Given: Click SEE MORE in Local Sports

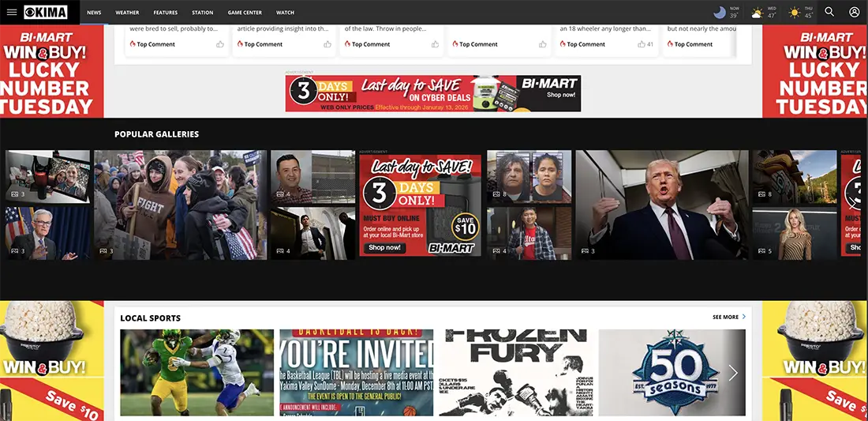Looking at the screenshot, I should [726, 317].
